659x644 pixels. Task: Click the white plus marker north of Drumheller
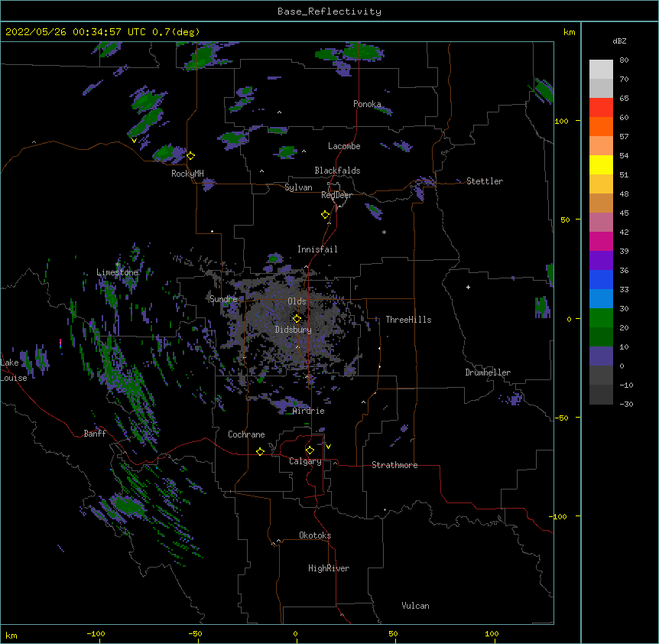coord(468,287)
